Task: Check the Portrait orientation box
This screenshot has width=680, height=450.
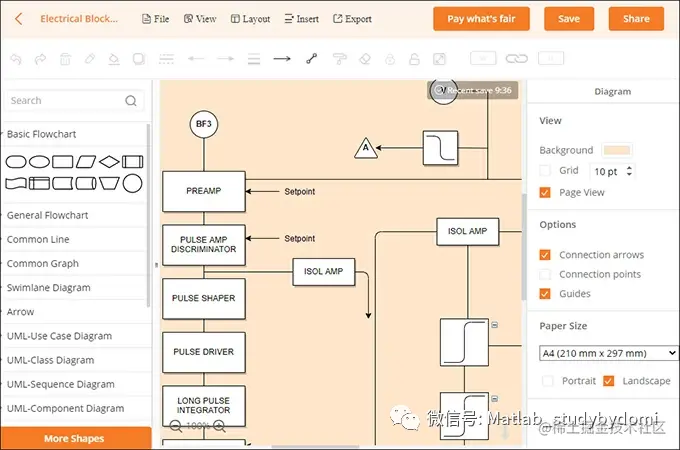Action: coord(547,381)
